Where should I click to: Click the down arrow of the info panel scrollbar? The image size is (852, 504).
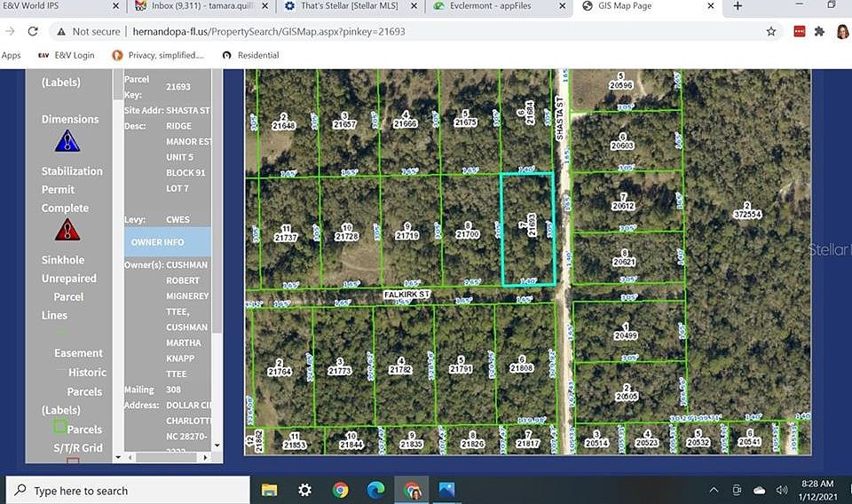coord(217,445)
